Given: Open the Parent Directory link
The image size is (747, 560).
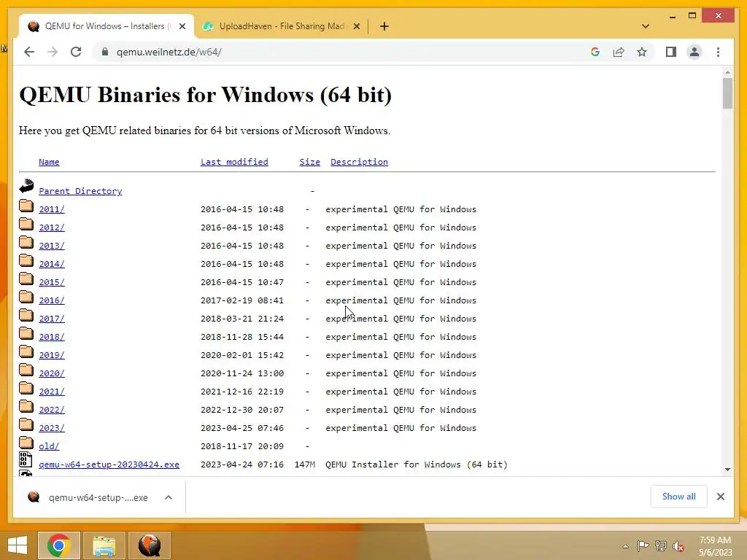Looking at the screenshot, I should coord(80,191).
